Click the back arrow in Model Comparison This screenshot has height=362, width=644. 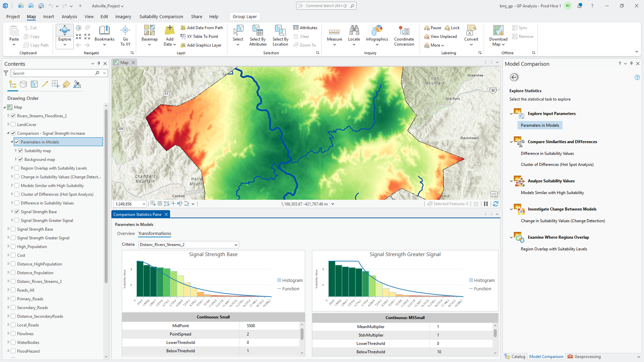[514, 77]
